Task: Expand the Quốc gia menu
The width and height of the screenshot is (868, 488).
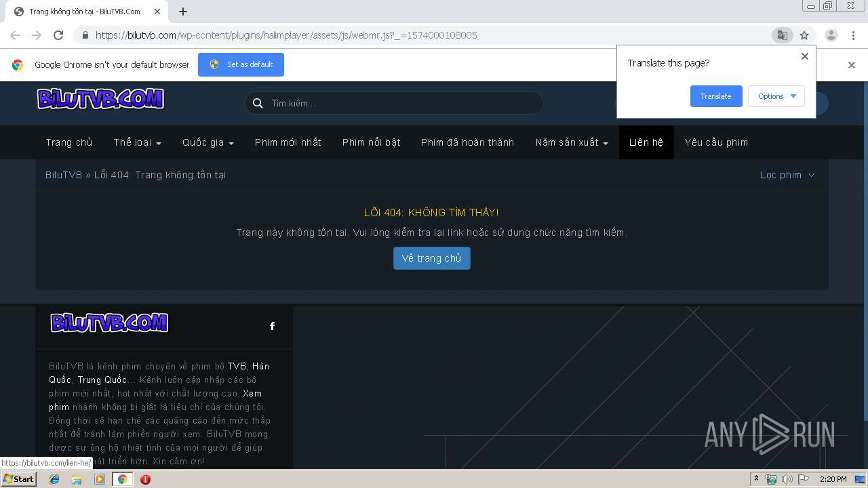Action: [208, 142]
